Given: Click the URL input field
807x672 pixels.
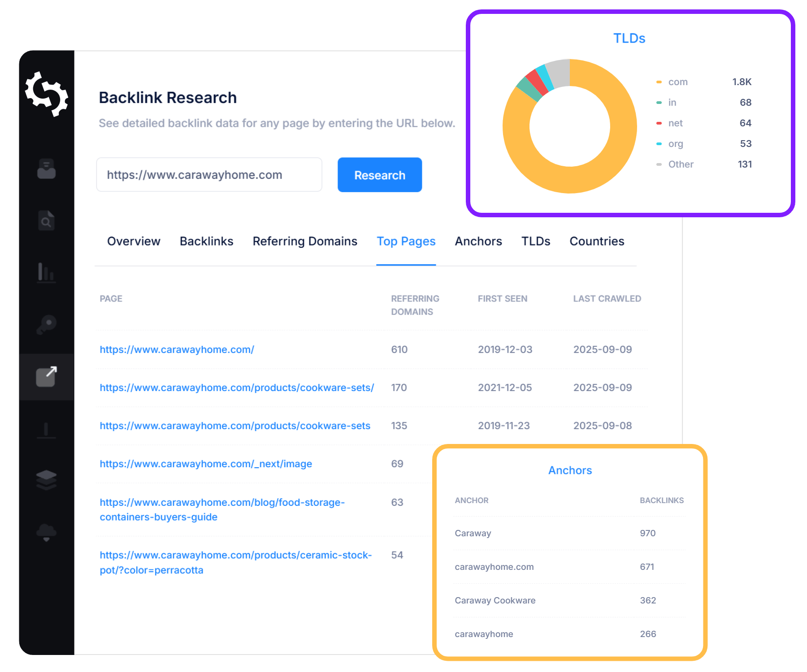Looking at the screenshot, I should click(209, 175).
